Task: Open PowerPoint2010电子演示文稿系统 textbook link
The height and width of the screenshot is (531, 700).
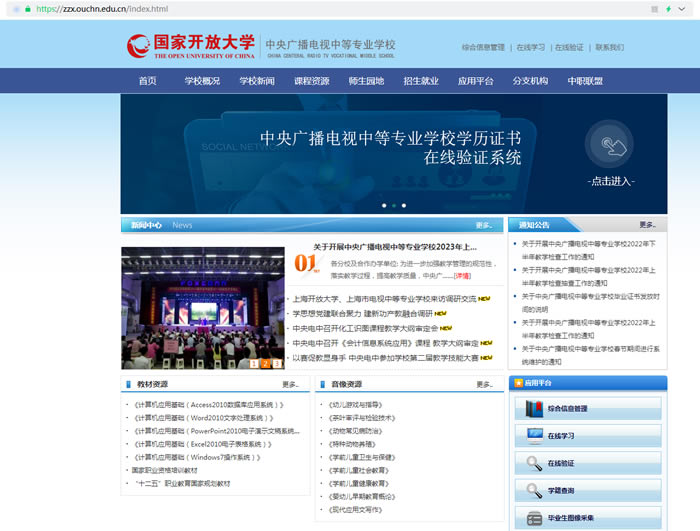Action: [217, 431]
